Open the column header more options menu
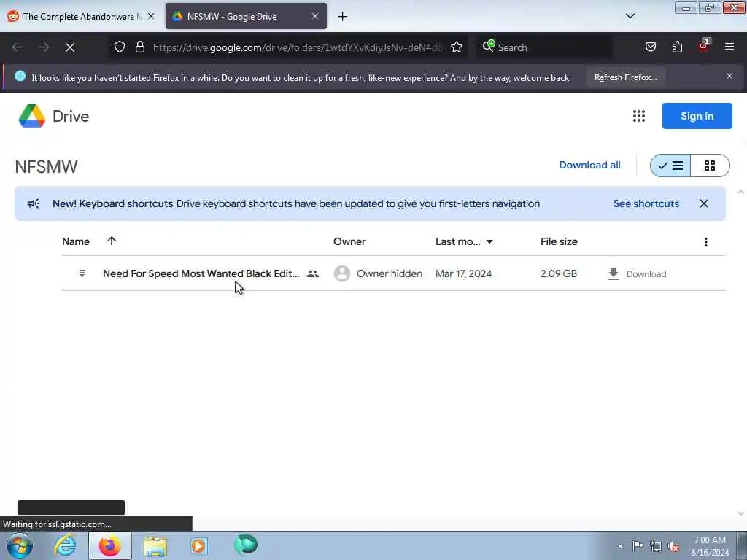Screen dimensions: 747x560 tap(705, 242)
